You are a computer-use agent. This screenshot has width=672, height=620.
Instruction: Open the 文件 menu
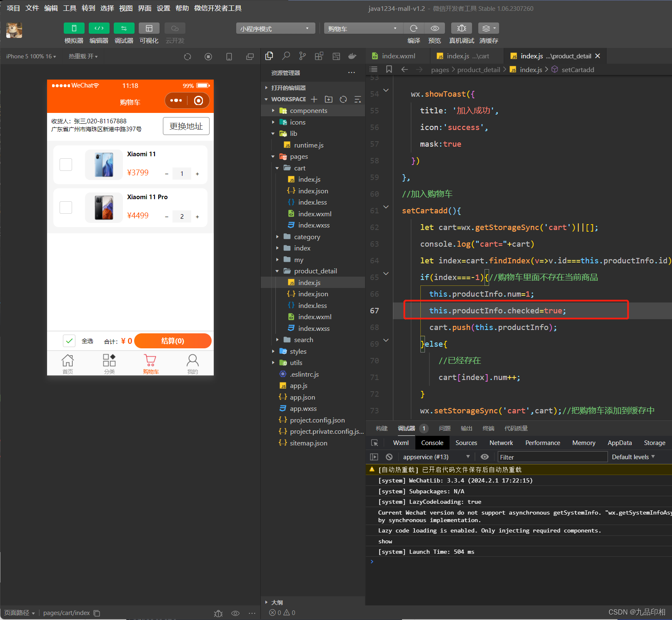pyautogui.click(x=32, y=8)
